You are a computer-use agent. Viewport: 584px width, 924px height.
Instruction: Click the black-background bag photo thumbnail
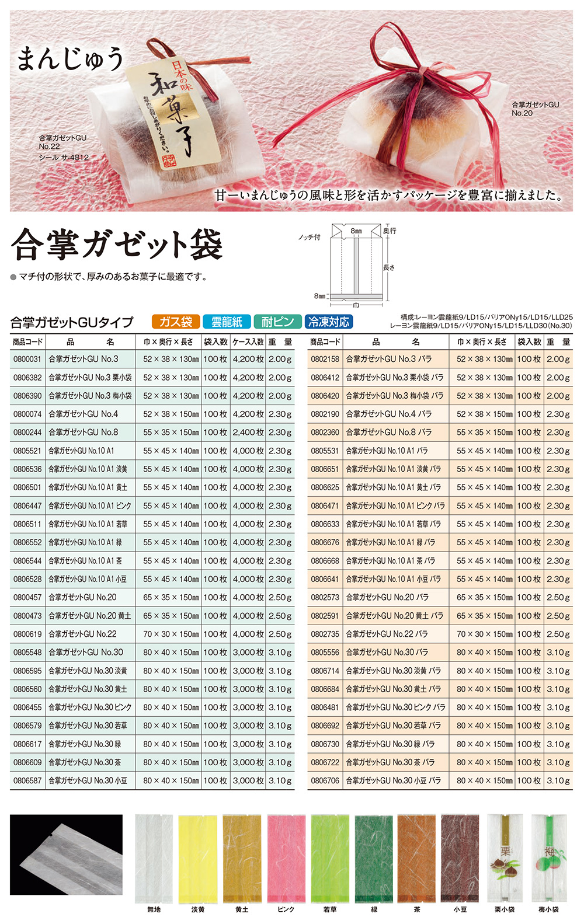(67, 855)
